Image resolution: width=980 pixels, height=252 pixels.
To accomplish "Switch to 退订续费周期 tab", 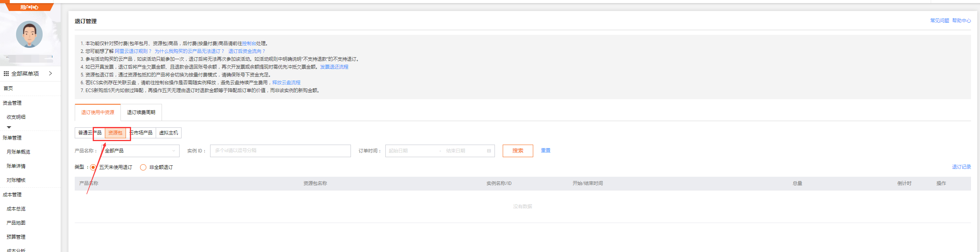I will 141,112.
